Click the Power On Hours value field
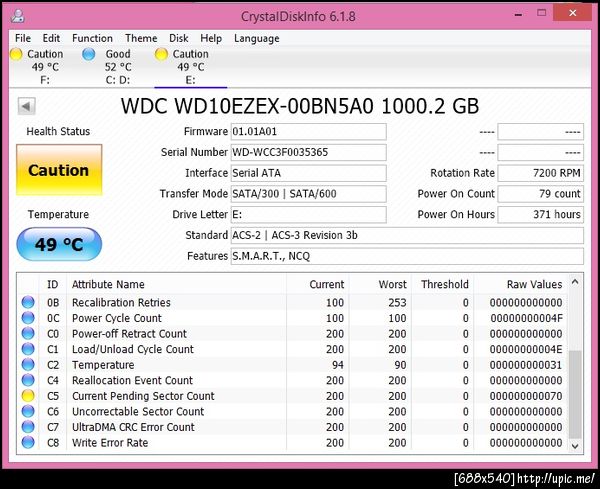600x489 pixels. click(x=540, y=214)
